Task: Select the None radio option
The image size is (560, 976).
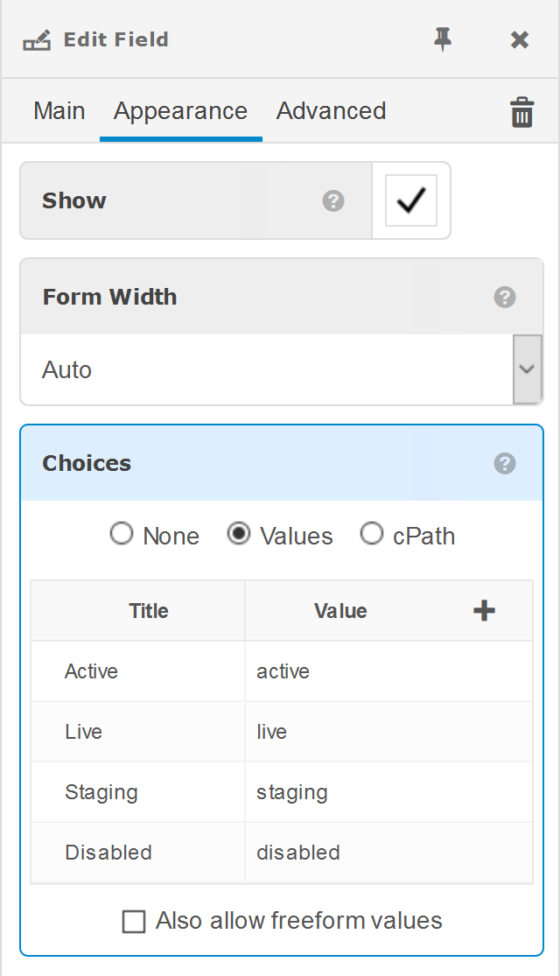Action: [122, 534]
